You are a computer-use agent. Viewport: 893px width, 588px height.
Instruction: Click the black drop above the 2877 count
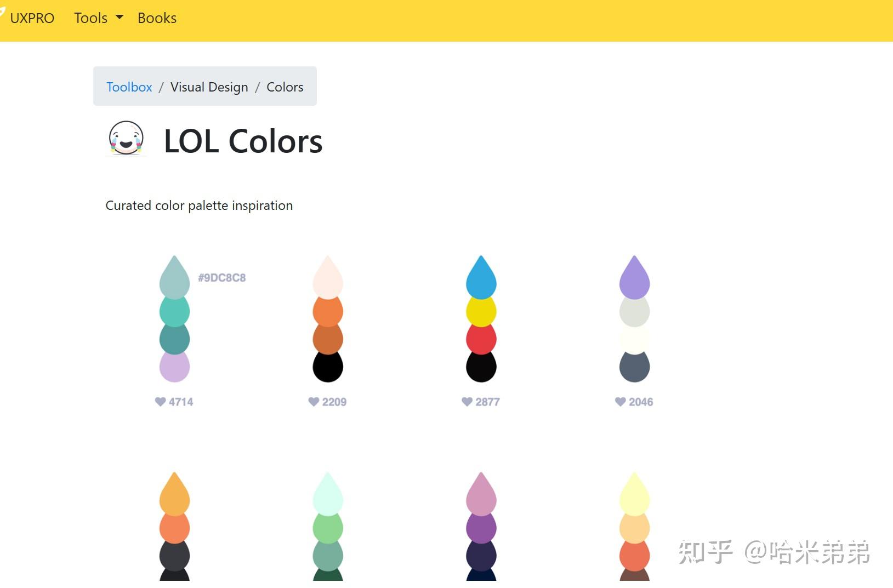pos(481,367)
